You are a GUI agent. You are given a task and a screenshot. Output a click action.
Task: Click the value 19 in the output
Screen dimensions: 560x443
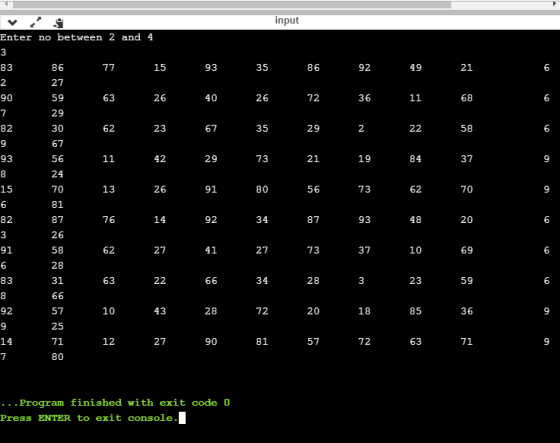coord(364,159)
